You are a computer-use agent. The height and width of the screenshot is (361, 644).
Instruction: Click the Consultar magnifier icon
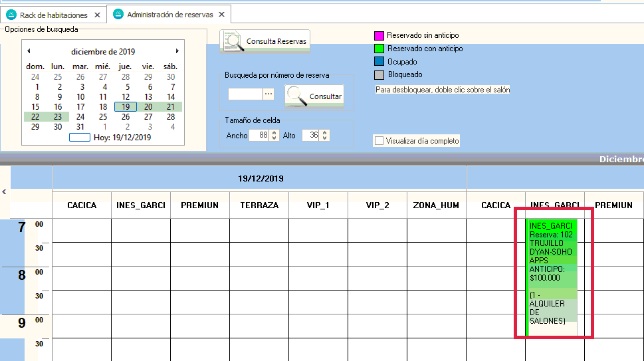tap(296, 96)
